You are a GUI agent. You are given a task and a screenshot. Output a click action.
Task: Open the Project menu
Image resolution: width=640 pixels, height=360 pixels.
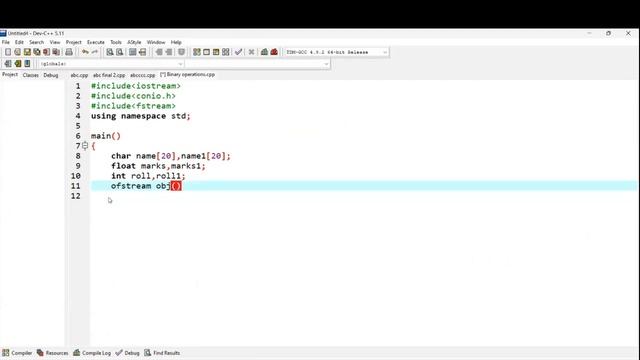(73, 42)
